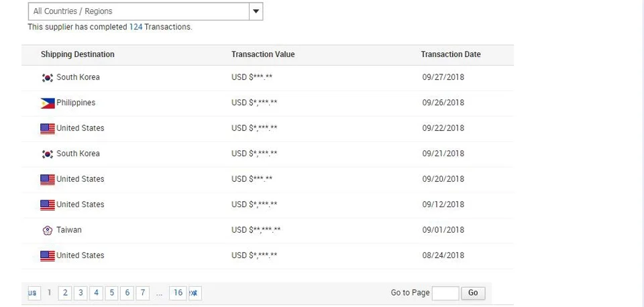Image resolution: width=644 pixels, height=307 pixels.
Task: Click the United States flag dated 09/20/2018
Action: point(47,180)
